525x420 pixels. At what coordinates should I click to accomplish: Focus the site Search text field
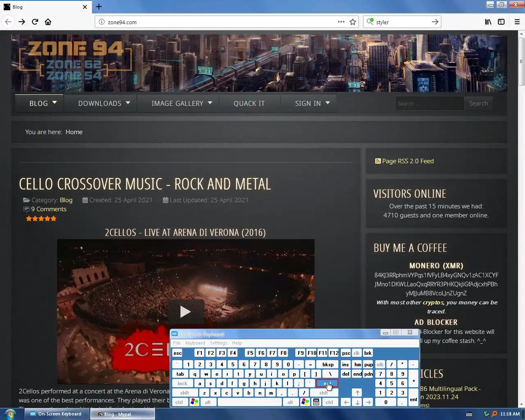point(429,103)
